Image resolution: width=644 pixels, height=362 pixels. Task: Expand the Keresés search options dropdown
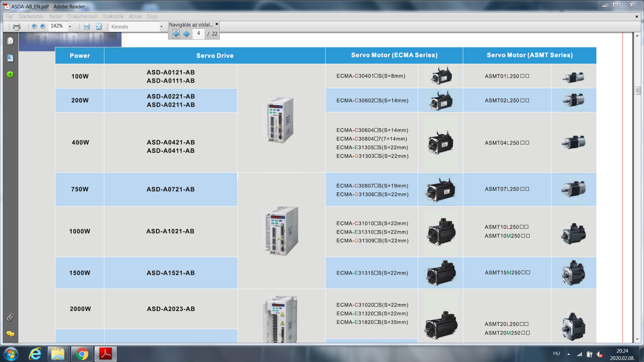[x=161, y=27]
